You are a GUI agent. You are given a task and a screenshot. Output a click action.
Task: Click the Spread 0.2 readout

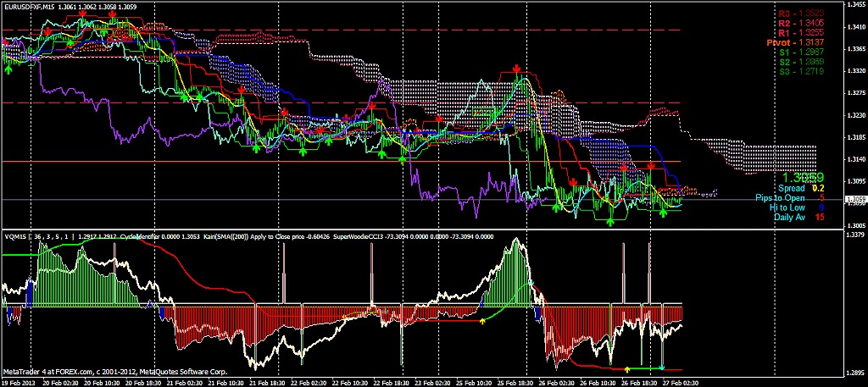(x=803, y=189)
